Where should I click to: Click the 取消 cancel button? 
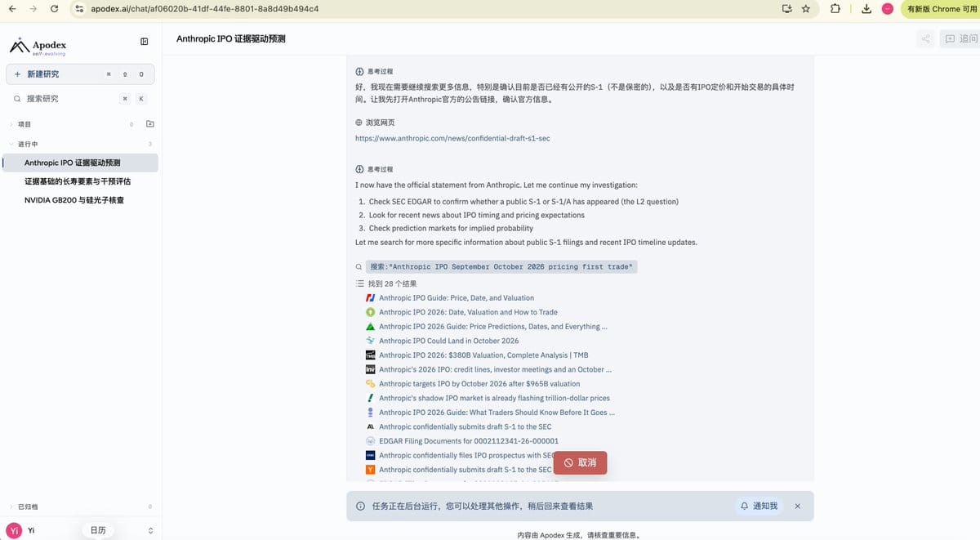click(580, 462)
